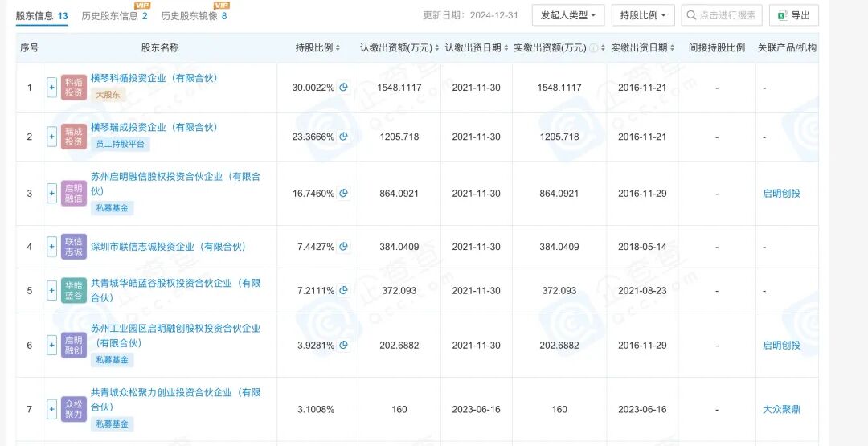Open the 发起人类型 dropdown filter
The image size is (868, 446).
pos(568,15)
